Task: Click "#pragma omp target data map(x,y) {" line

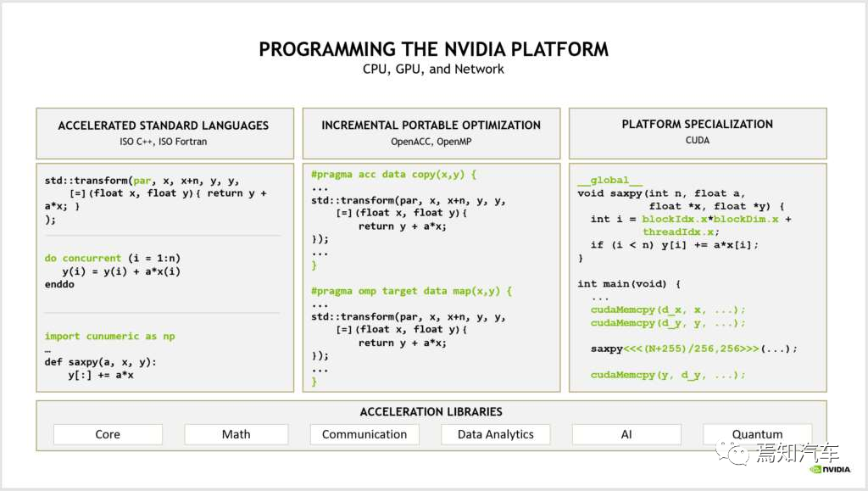Action: pyautogui.click(x=411, y=291)
